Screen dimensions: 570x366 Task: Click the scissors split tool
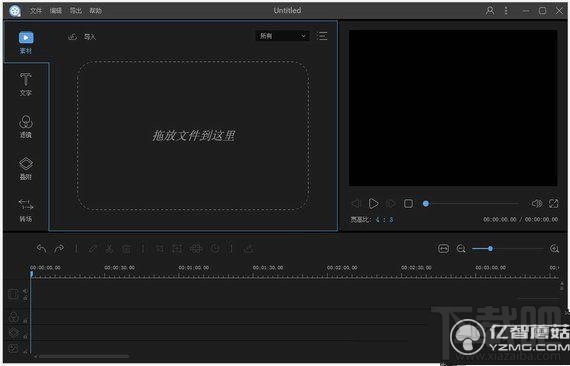coord(109,249)
